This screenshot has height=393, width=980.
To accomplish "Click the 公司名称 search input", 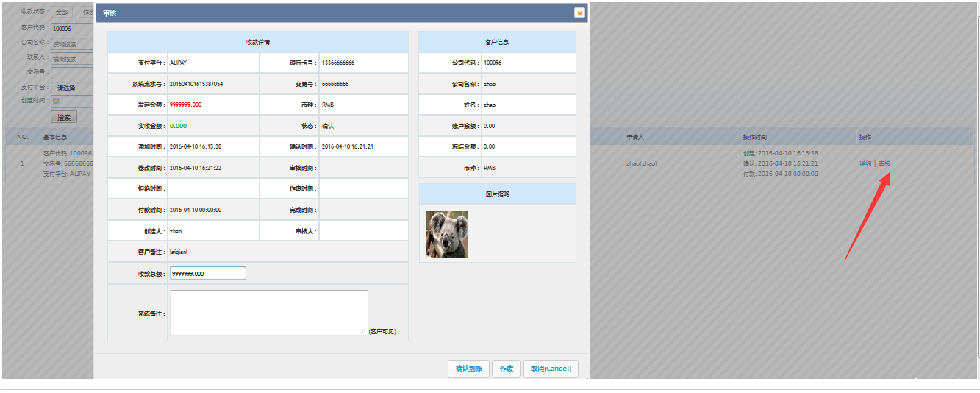I will [x=72, y=43].
